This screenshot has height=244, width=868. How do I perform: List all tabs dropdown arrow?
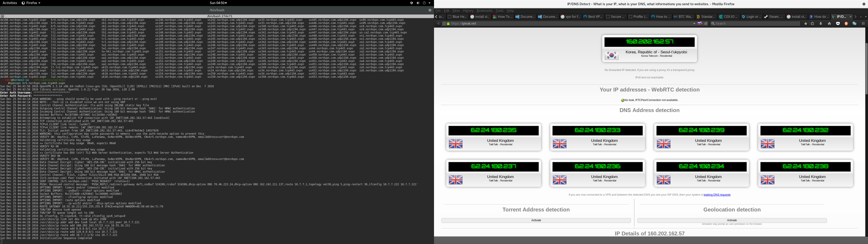coord(866,17)
